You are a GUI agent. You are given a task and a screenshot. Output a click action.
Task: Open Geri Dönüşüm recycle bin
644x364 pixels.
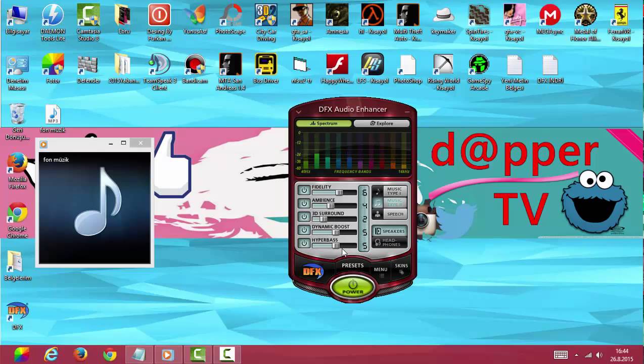[18, 122]
